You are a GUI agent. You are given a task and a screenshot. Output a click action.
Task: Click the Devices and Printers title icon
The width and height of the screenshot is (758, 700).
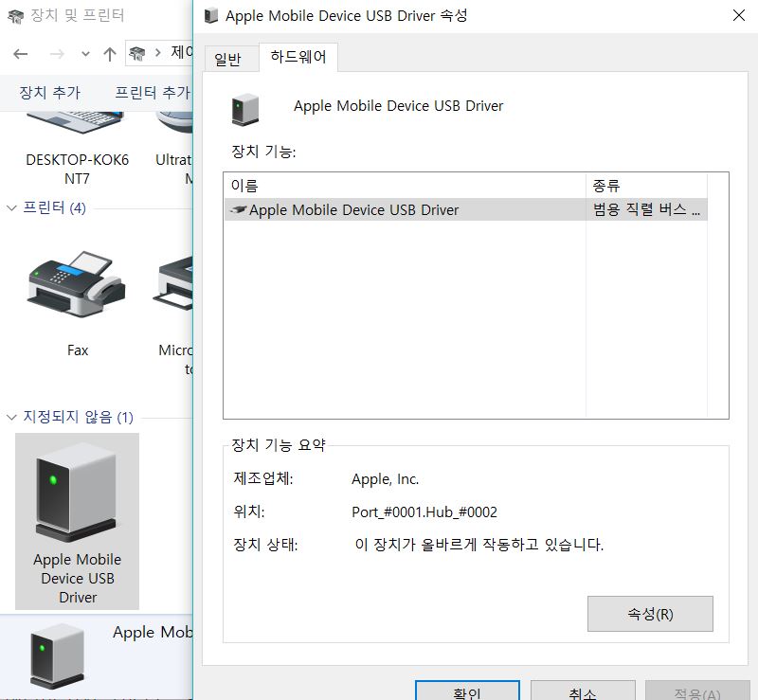point(15,16)
